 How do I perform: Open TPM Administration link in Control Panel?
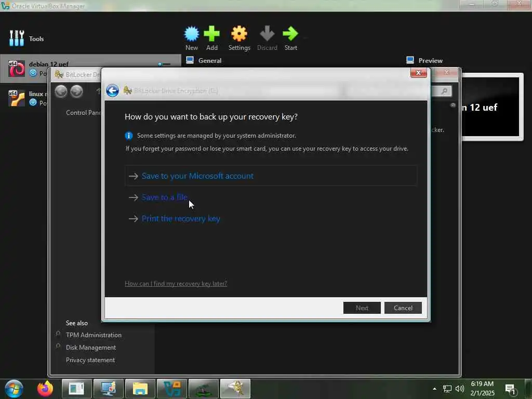click(x=94, y=335)
